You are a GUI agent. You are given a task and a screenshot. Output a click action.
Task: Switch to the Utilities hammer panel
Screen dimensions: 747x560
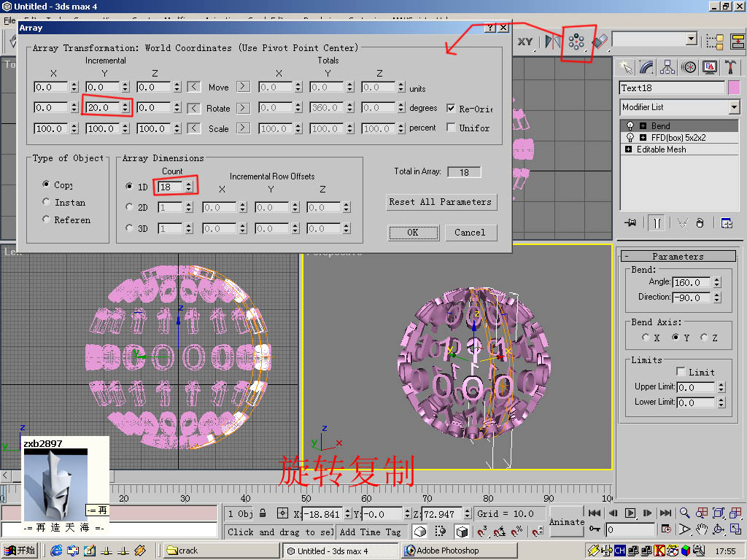[x=730, y=67]
